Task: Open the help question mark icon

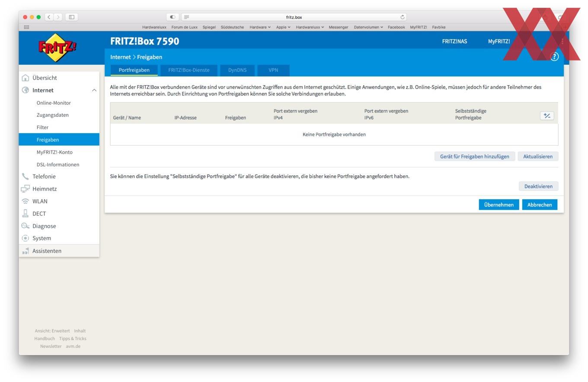Action: click(x=554, y=57)
